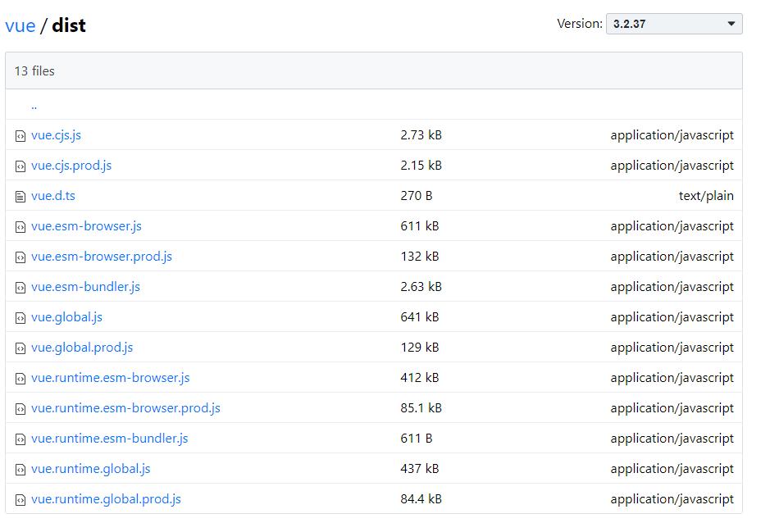The width and height of the screenshot is (770, 532).
Task: Open vue.runtime.global.prod.js
Action: pos(106,499)
